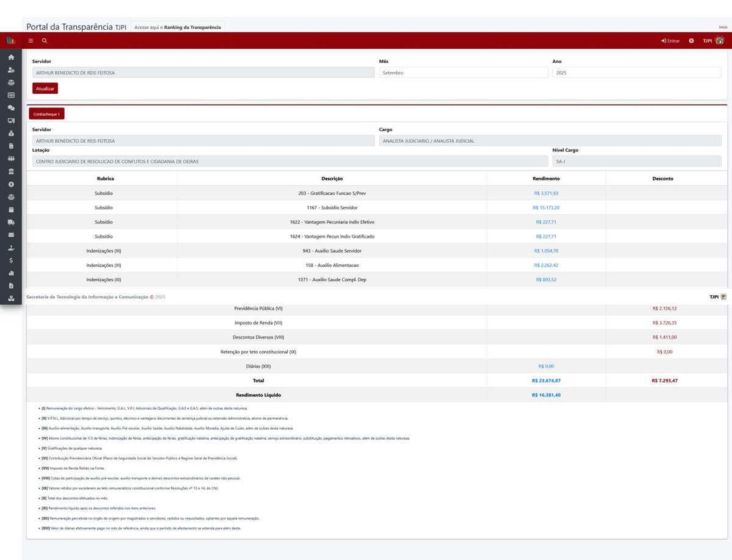Select the Contracheque 1 tab
The height and width of the screenshot is (560, 732).
tap(46, 114)
